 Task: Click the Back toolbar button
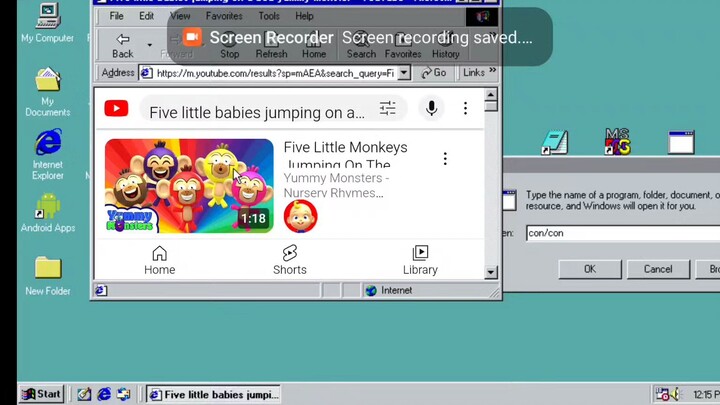click(x=123, y=45)
